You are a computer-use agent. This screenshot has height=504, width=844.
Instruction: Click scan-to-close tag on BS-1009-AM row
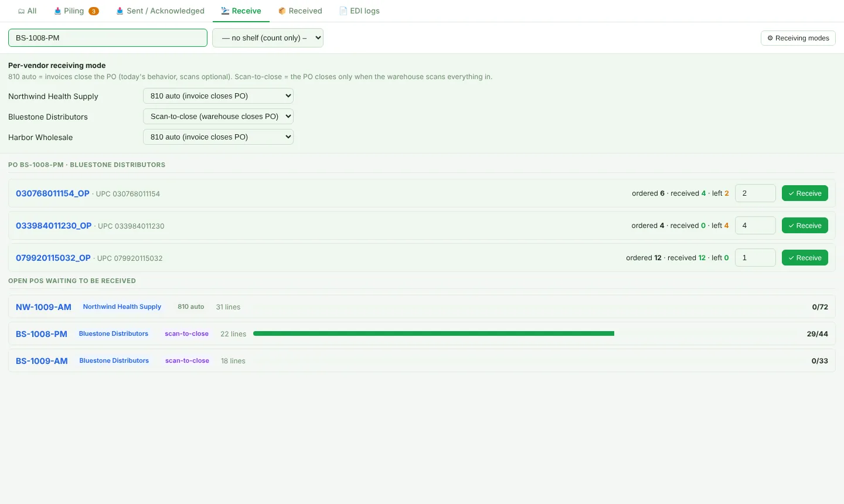[x=187, y=360]
